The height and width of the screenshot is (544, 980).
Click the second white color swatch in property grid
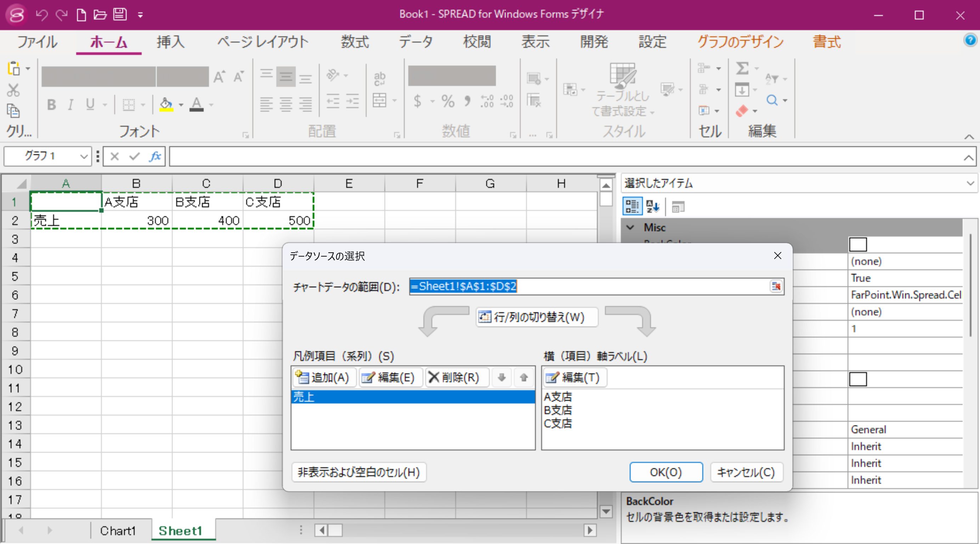coord(858,379)
